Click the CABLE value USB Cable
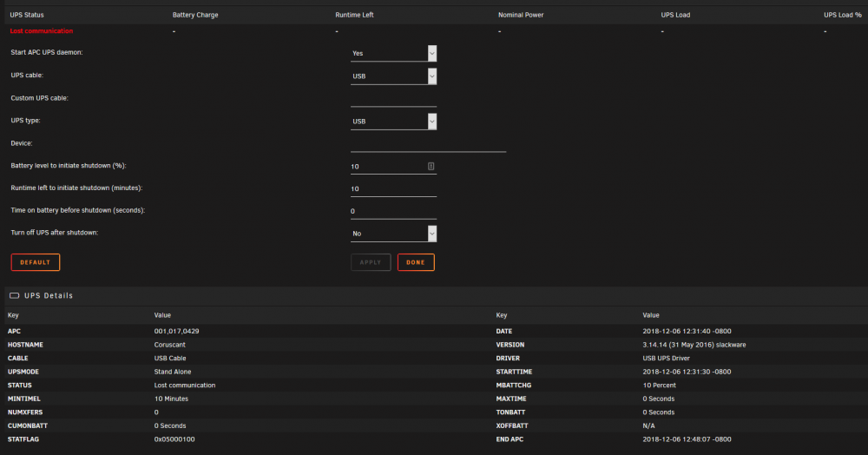 coord(170,358)
